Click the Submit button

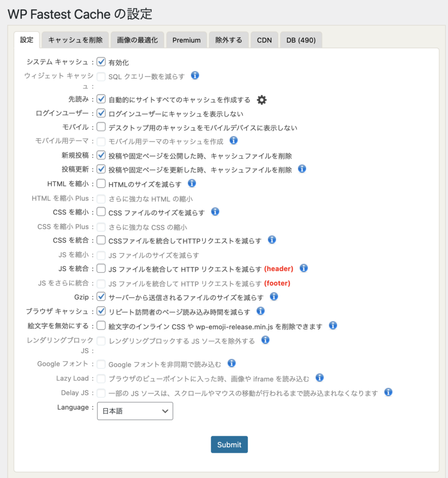tap(229, 444)
